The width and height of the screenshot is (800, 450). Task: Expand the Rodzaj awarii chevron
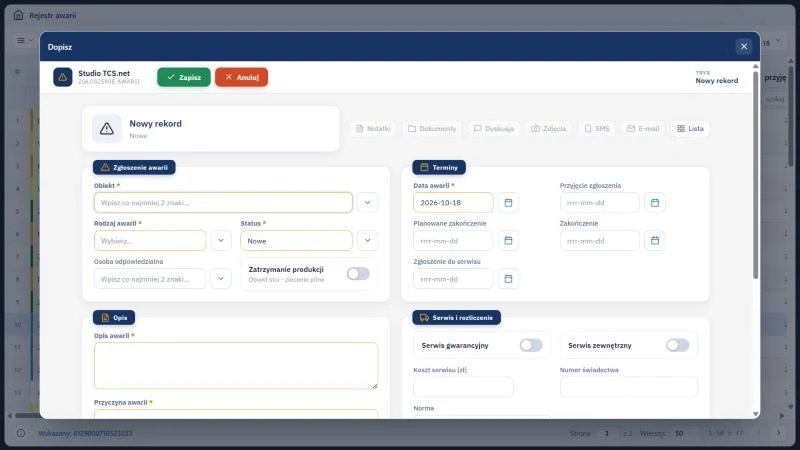click(221, 241)
